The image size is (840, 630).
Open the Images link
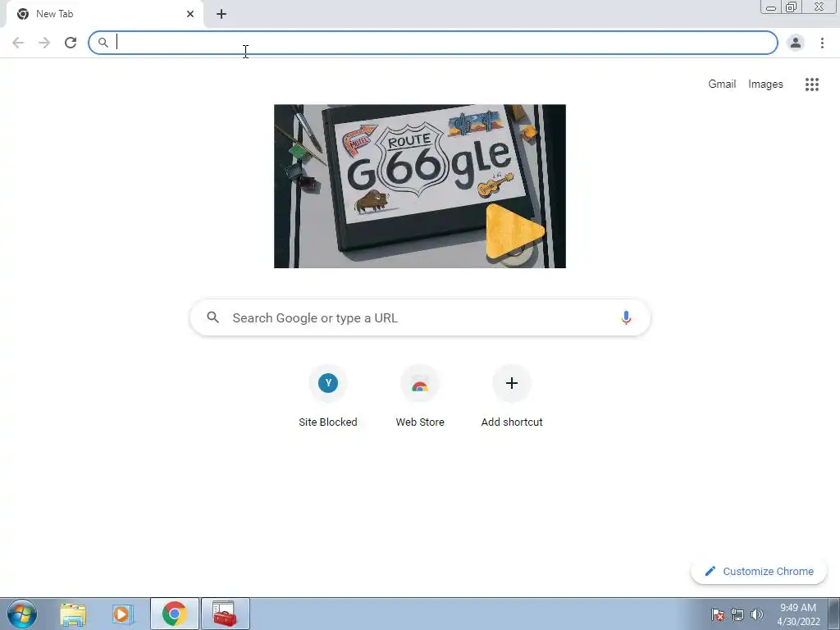(765, 84)
